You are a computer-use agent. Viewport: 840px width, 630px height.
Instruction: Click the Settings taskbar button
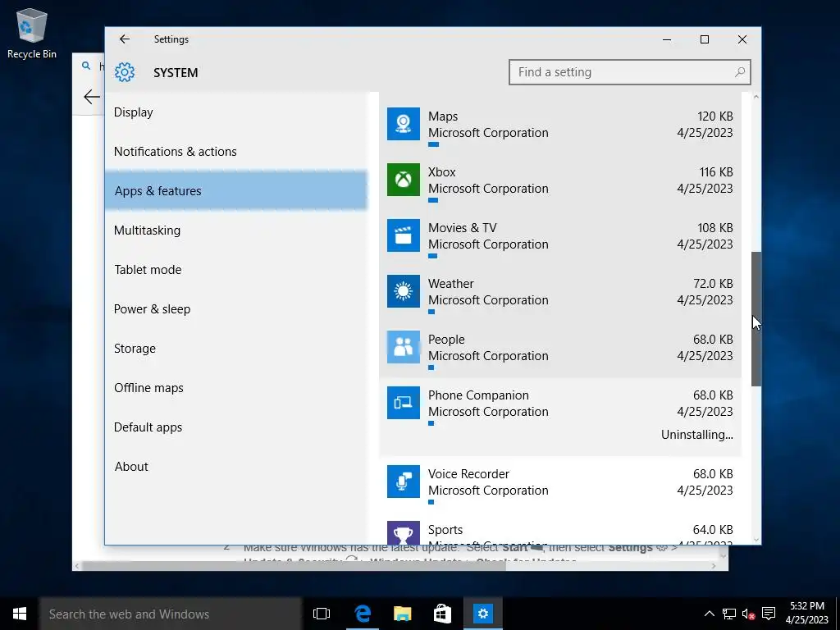[x=482, y=614]
